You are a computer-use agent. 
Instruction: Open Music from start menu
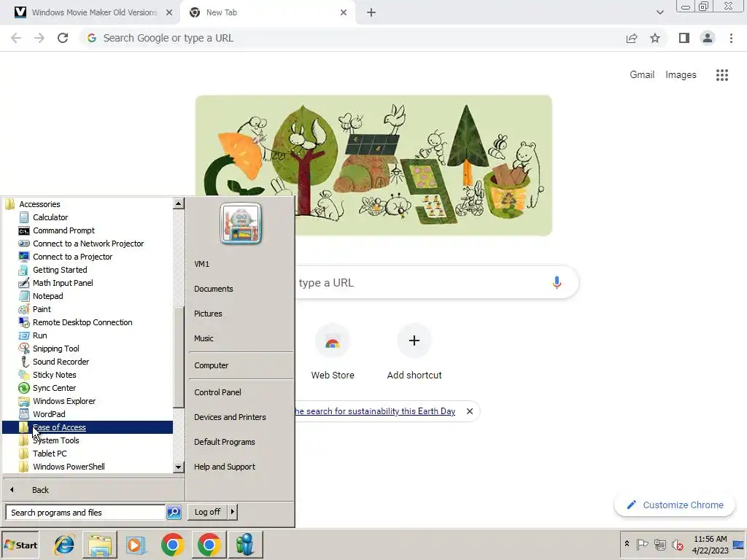click(204, 338)
